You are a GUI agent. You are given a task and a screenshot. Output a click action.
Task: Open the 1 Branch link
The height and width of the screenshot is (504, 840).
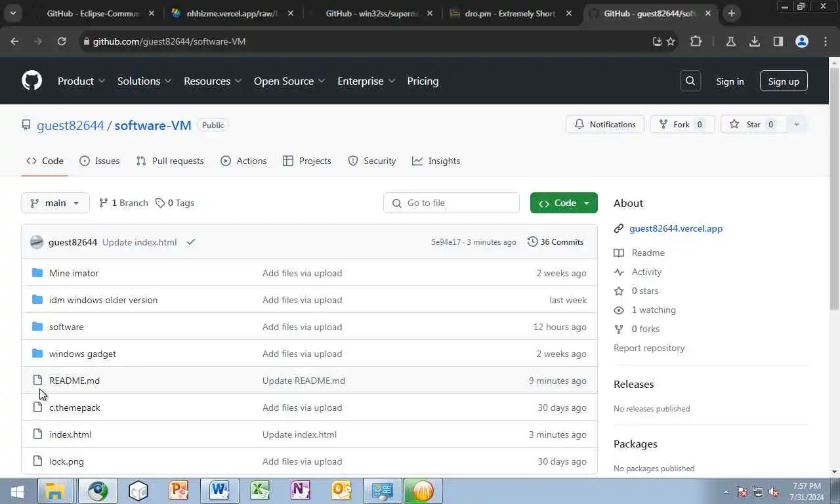[x=123, y=203]
